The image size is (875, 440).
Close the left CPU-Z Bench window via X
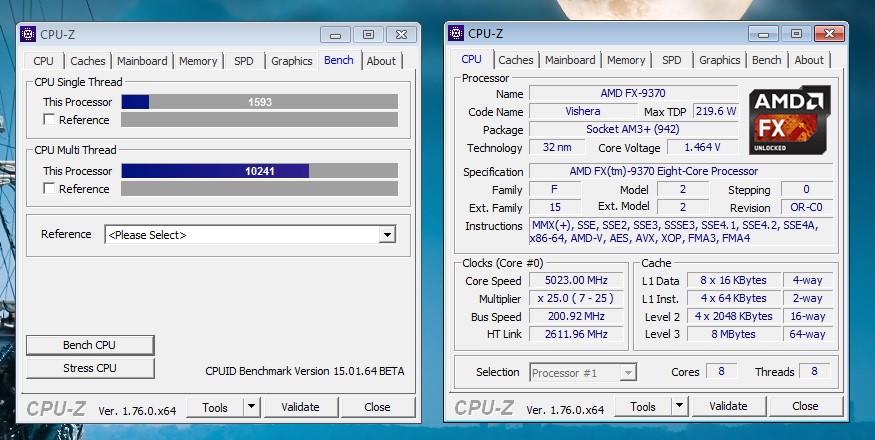pos(401,35)
